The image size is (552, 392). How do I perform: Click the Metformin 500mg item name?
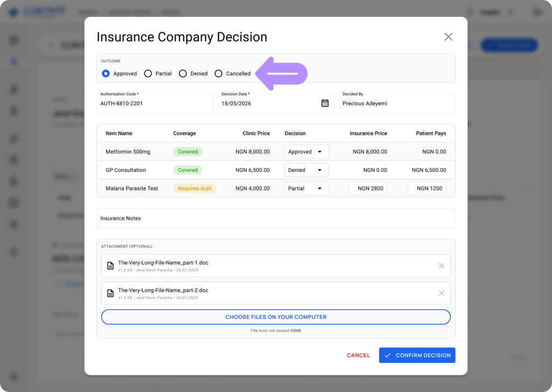click(x=128, y=151)
